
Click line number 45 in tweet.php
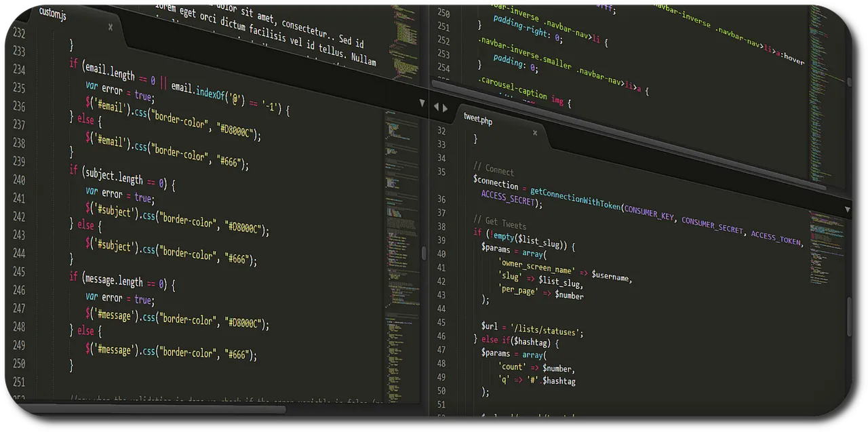(x=441, y=323)
